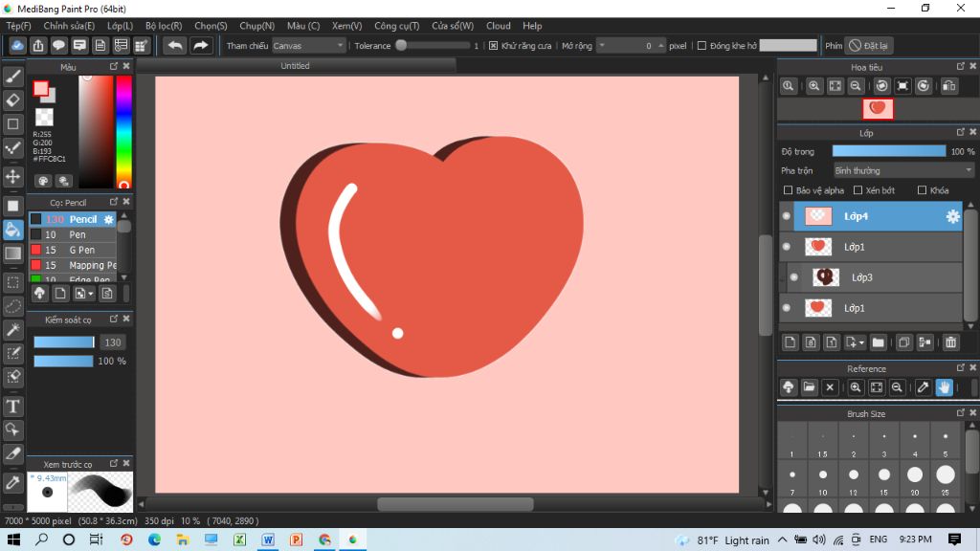
Task: Undock the Màu color panel
Action: point(114,66)
